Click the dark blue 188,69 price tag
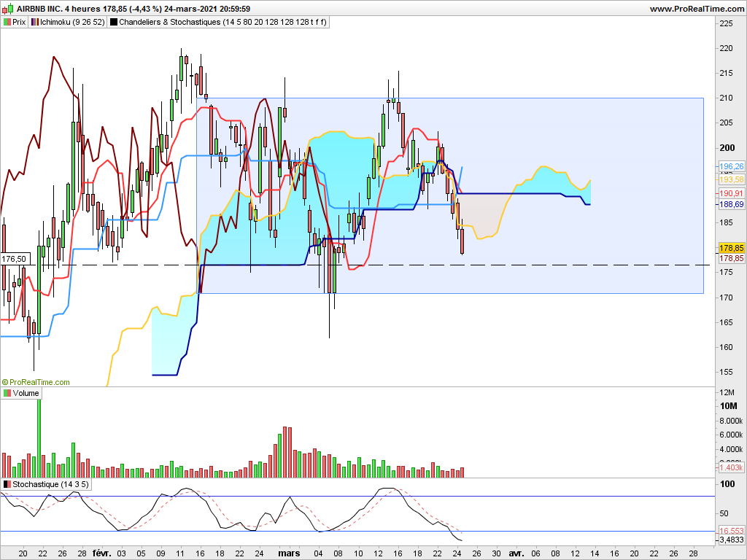The height and width of the screenshot is (560, 747). (731, 204)
